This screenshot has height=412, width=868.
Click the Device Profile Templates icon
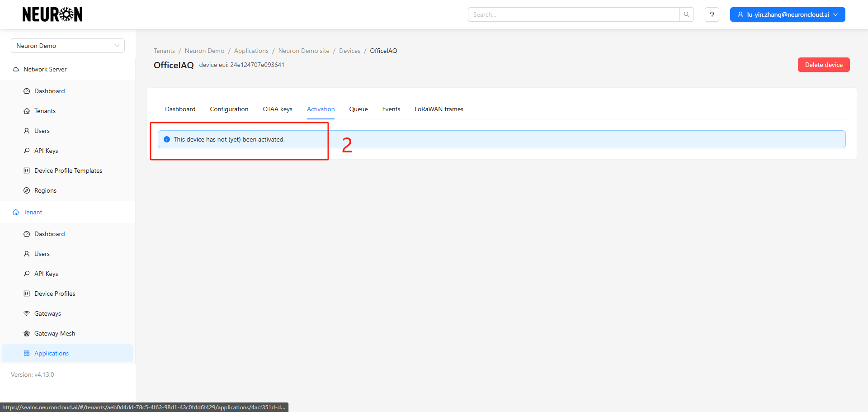point(27,170)
